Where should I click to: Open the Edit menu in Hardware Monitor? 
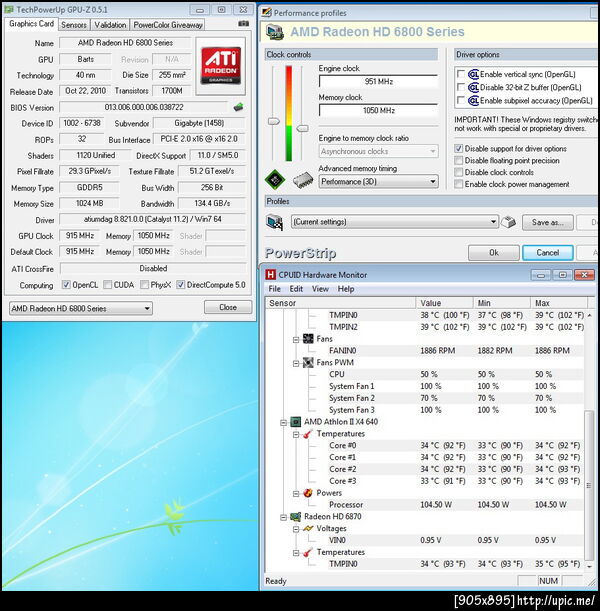296,289
